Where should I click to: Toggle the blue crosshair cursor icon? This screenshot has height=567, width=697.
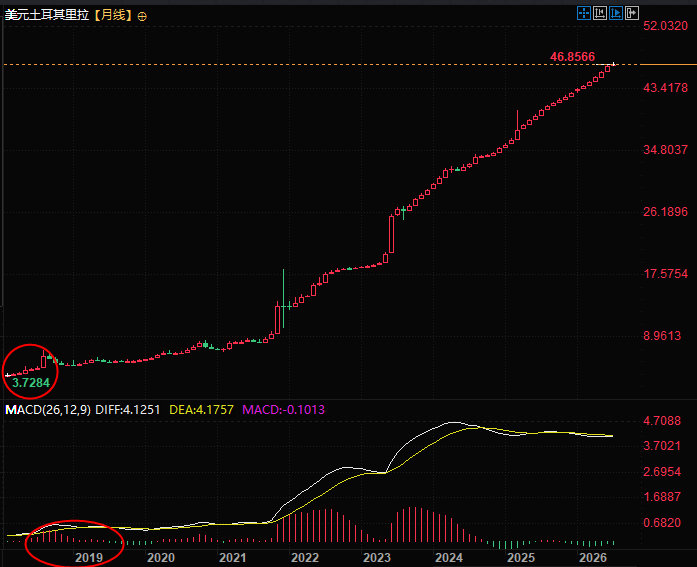point(584,13)
